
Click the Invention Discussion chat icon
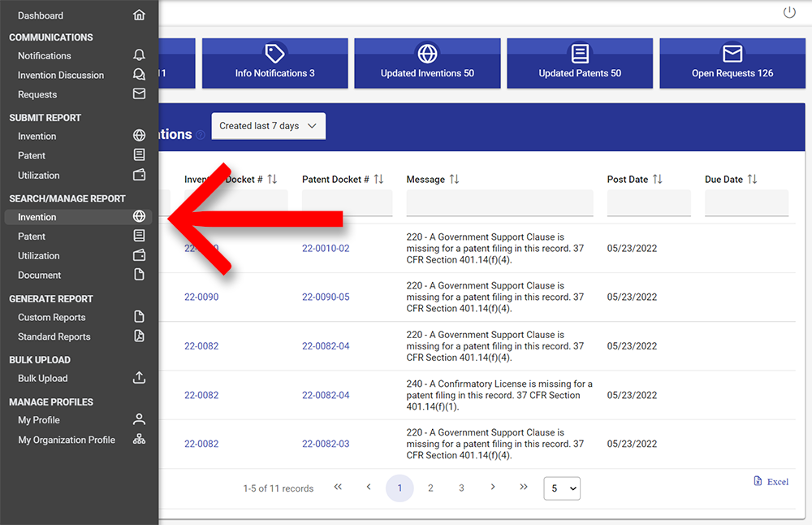[139, 75]
